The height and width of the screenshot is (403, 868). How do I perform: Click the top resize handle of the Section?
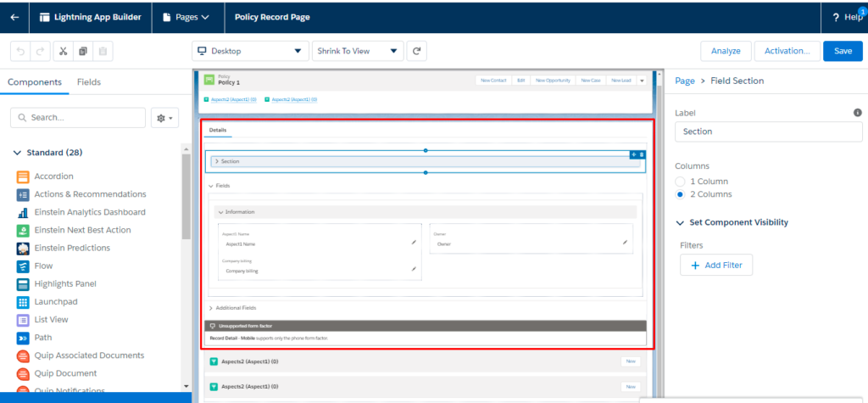[x=426, y=150]
